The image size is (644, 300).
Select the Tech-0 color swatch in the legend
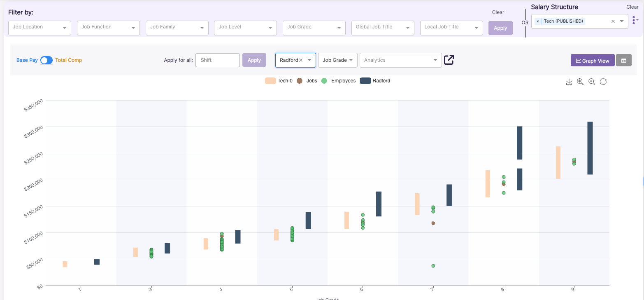[x=270, y=80]
